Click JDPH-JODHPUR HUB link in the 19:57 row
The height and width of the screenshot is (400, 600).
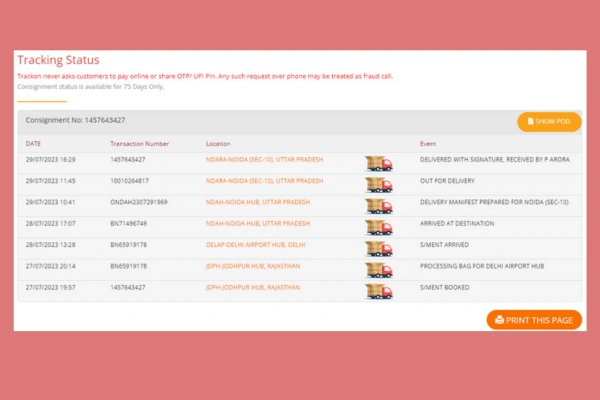coord(255,287)
